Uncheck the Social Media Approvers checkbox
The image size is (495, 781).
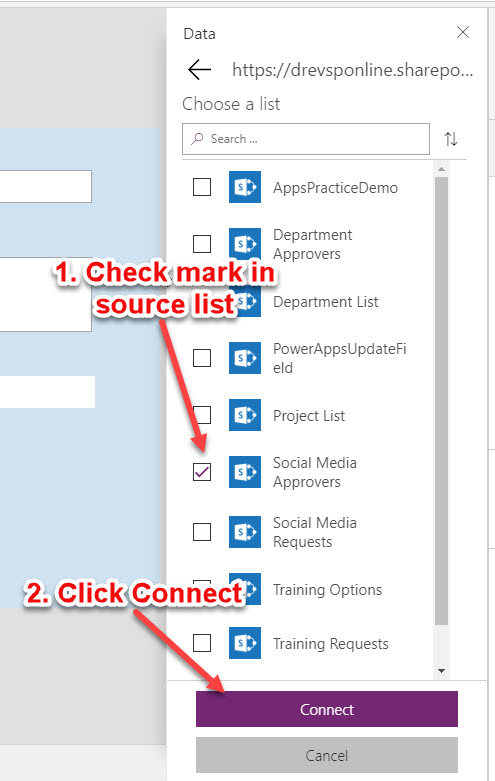point(202,472)
